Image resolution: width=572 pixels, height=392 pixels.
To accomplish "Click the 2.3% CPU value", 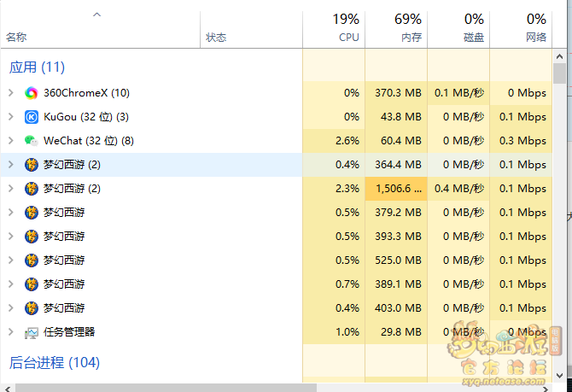I will pos(347,189).
